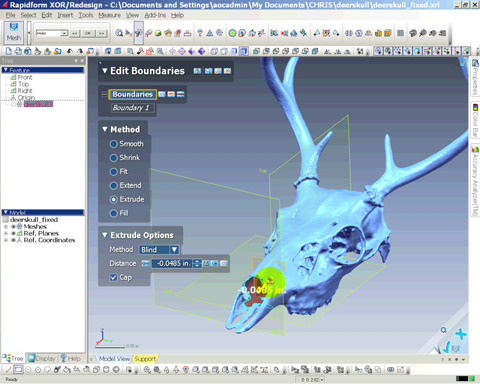Click the next >> button

coord(101,33)
